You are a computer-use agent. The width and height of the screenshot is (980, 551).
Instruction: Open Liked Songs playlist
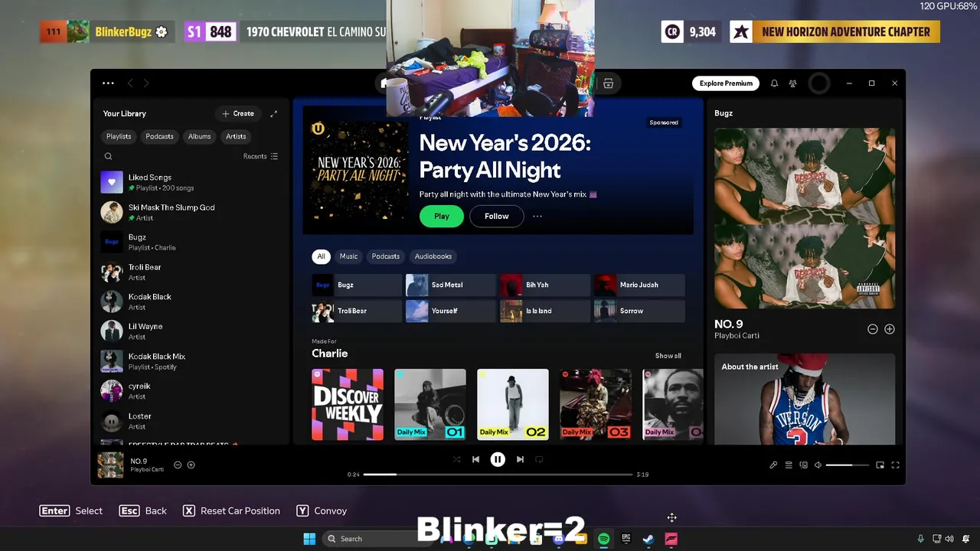(x=191, y=182)
